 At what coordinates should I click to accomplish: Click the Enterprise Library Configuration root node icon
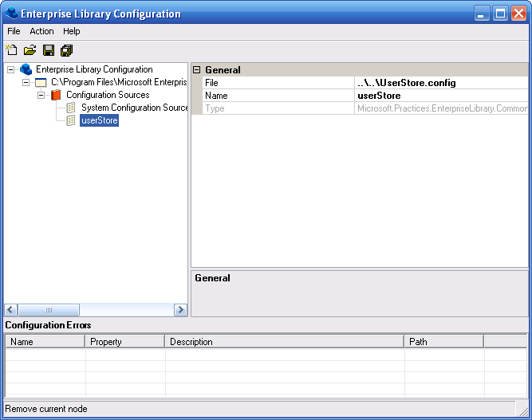[x=26, y=69]
